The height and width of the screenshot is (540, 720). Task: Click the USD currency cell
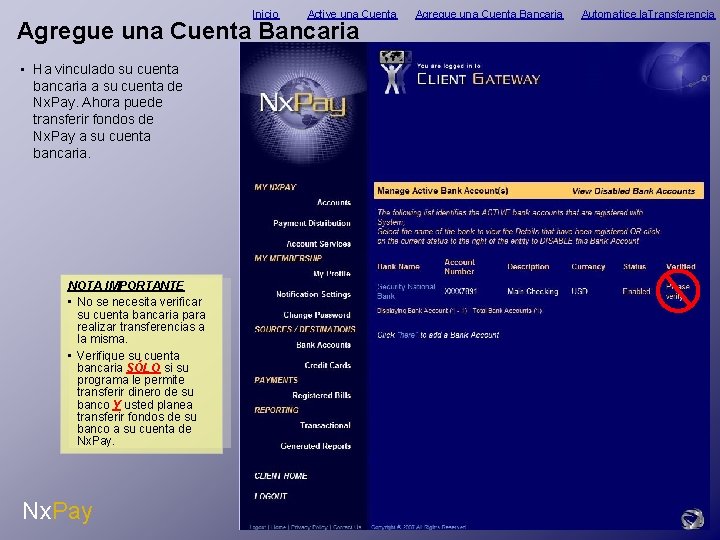tap(579, 291)
